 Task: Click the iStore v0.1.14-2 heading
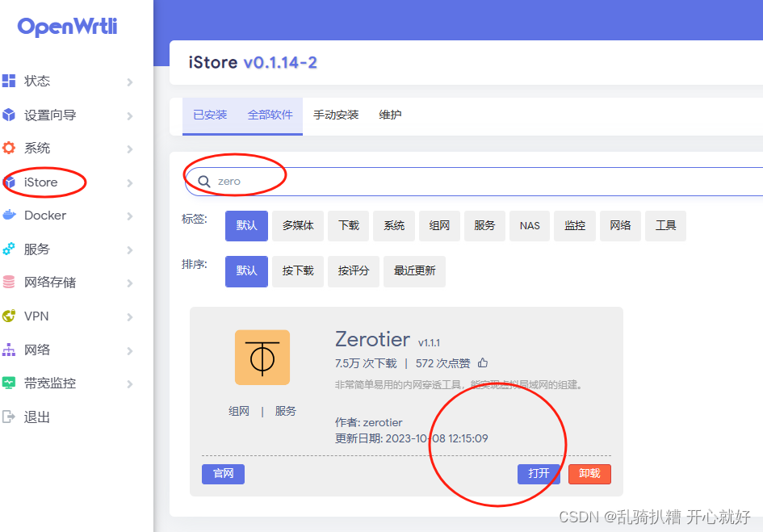point(253,62)
